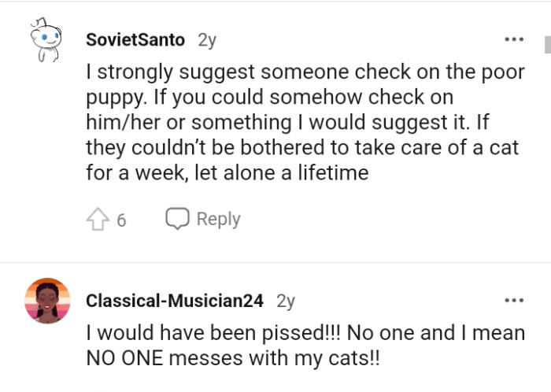Open Classical-Musician24's avatar picture

pos(46,300)
